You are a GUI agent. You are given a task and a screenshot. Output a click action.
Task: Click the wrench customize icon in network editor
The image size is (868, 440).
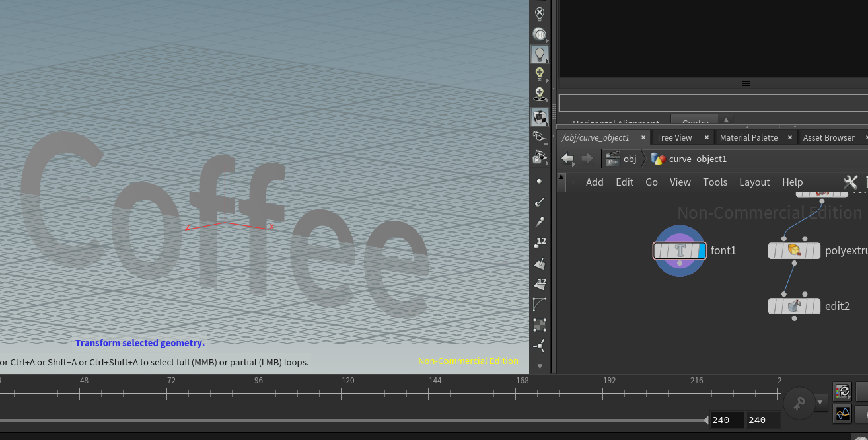[850, 182]
